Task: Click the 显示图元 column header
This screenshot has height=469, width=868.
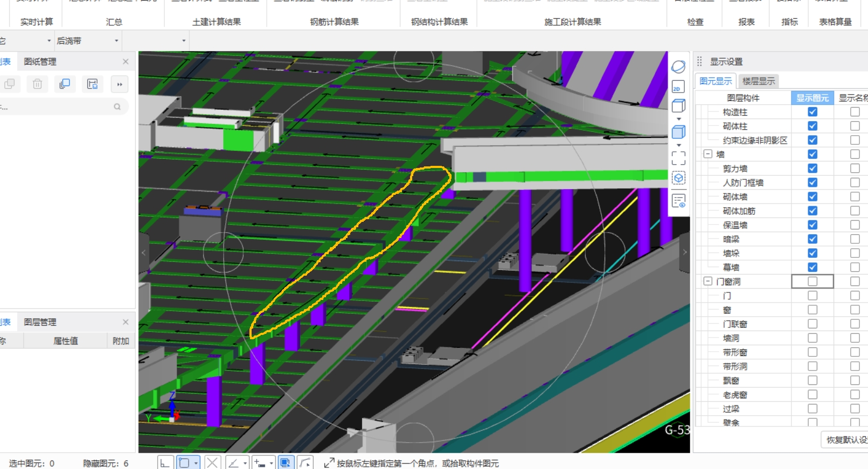Action: coord(813,98)
